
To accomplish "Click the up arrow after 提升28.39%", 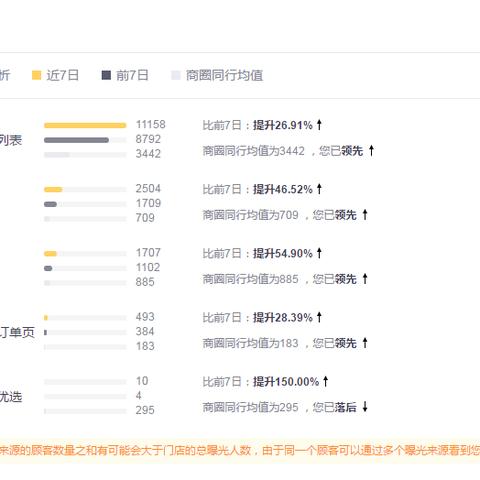I will click(319, 317).
